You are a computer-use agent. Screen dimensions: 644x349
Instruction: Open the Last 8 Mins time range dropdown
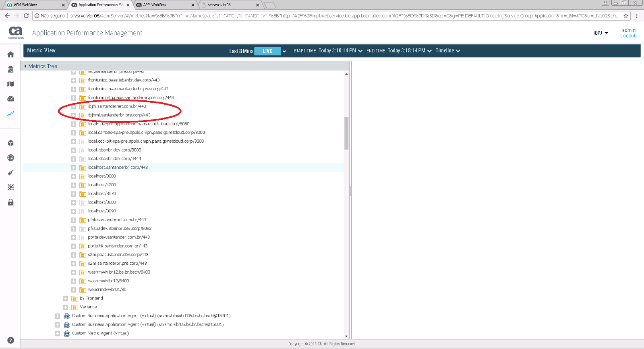(x=284, y=51)
